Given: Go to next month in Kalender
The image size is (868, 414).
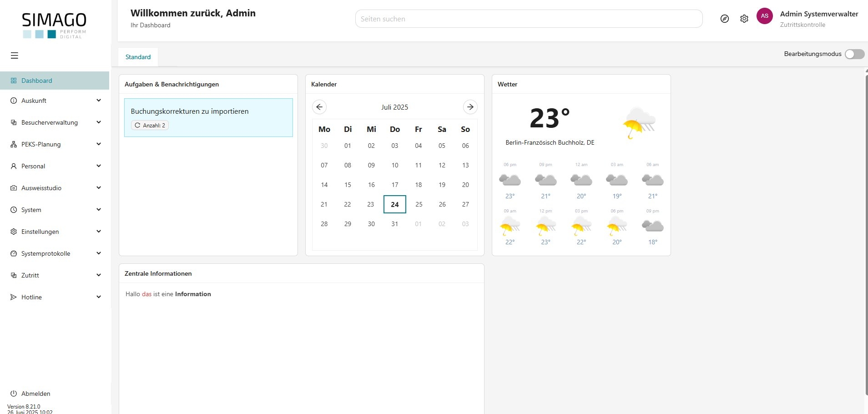Looking at the screenshot, I should pos(470,107).
